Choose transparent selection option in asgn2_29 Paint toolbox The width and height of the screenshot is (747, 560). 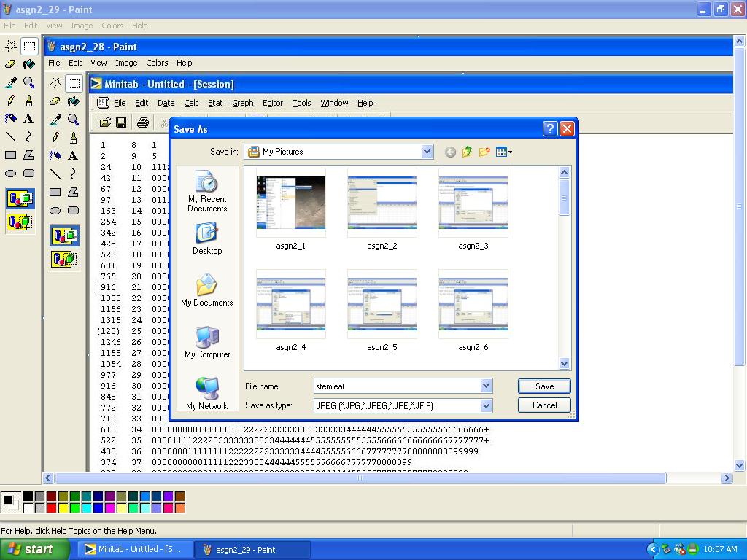coord(20,222)
